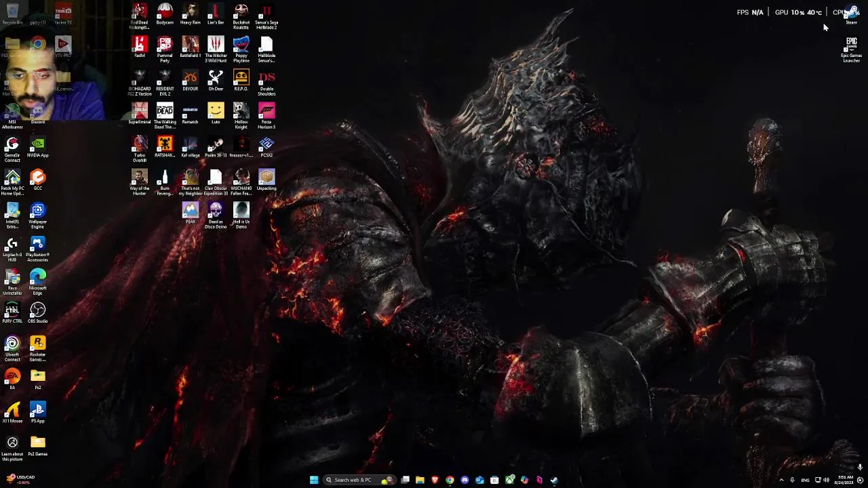Open the Heavy Rain shortcut
The height and width of the screenshot is (488, 868).
pos(190,14)
